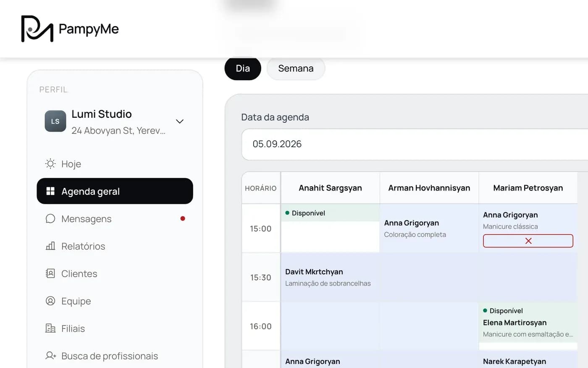Click the Hoje sun icon
Image resolution: width=588 pixels, height=368 pixels.
pos(50,164)
